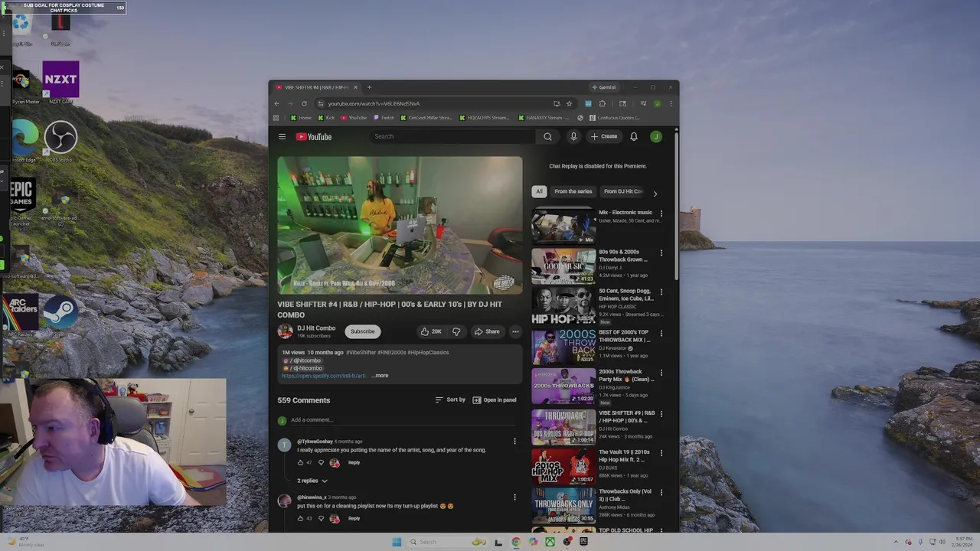Show hidden system tray icons
Screen dimensions: 980x551
click(x=897, y=542)
